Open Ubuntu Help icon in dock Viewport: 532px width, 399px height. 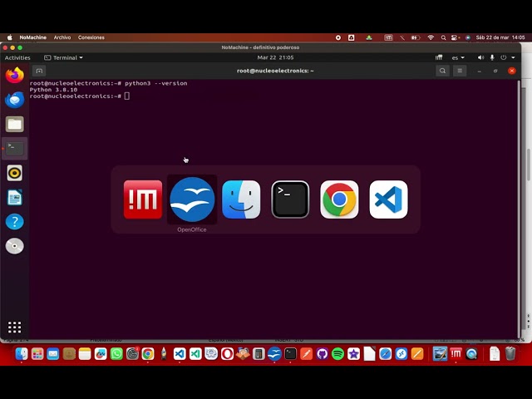point(15,222)
